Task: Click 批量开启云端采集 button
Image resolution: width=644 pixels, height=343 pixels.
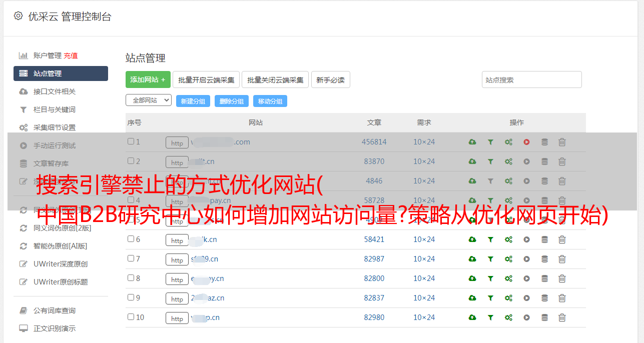Action: (206, 79)
